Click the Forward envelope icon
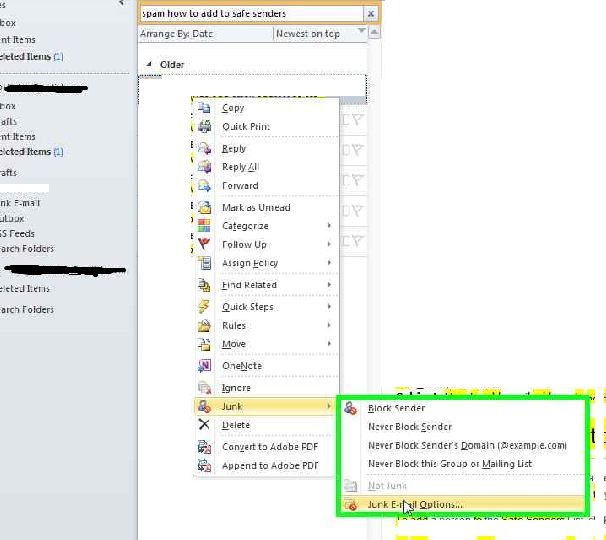Image resolution: width=606 pixels, height=540 pixels. [205, 186]
